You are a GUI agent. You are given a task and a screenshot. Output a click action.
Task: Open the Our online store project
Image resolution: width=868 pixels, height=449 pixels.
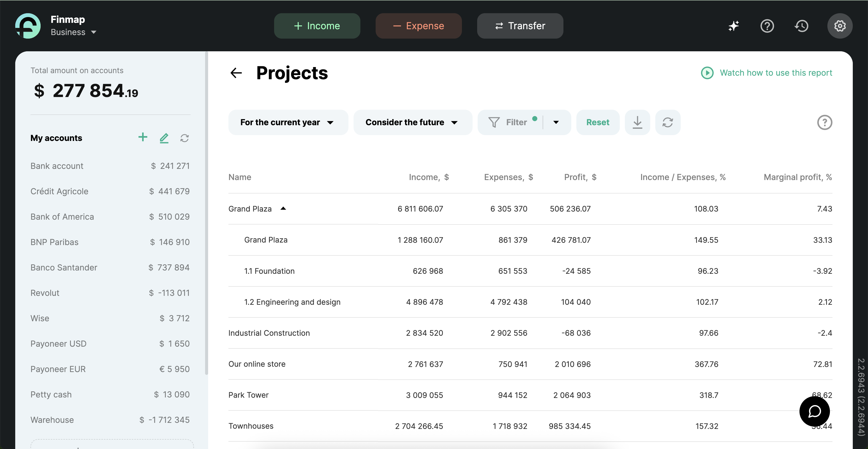[x=530, y=364]
